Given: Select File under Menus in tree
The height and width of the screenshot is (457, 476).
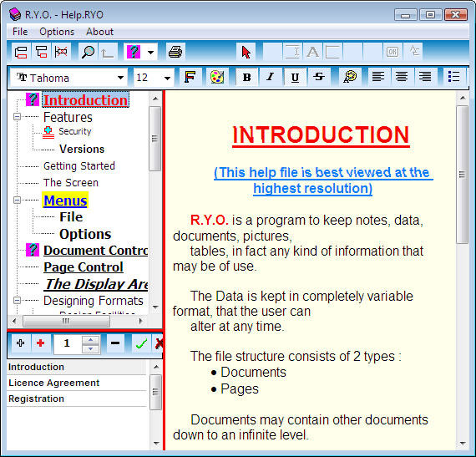Looking at the screenshot, I should (x=71, y=217).
